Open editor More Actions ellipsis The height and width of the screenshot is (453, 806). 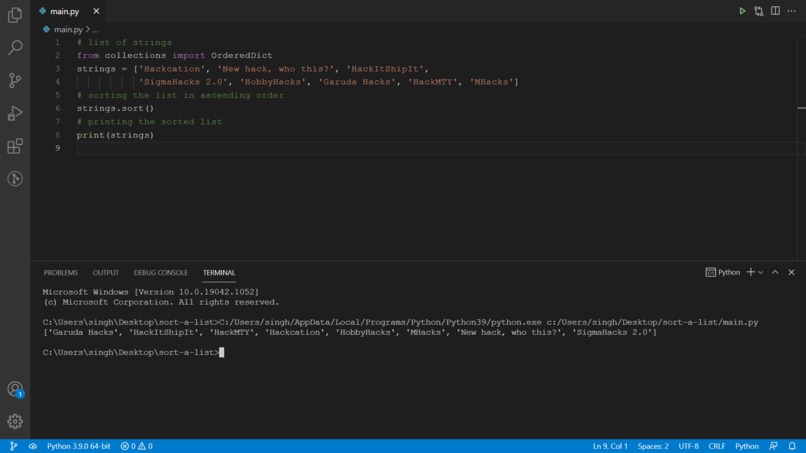tap(792, 11)
